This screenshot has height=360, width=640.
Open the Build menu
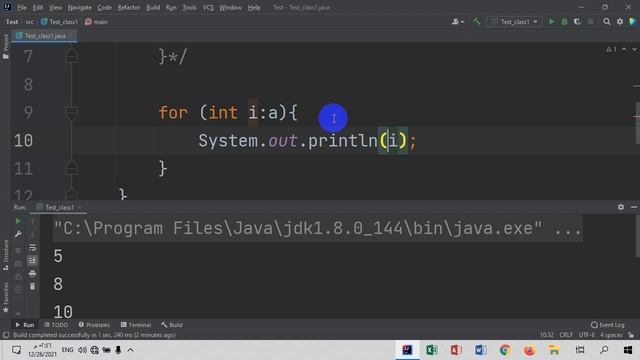[x=153, y=7]
